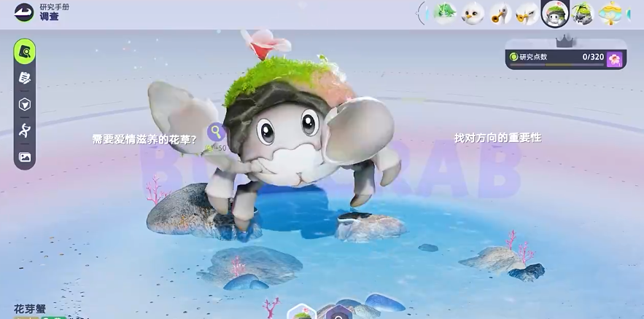This screenshot has width=644, height=319.
Task: Select the white round chick avatar
Action: click(473, 13)
